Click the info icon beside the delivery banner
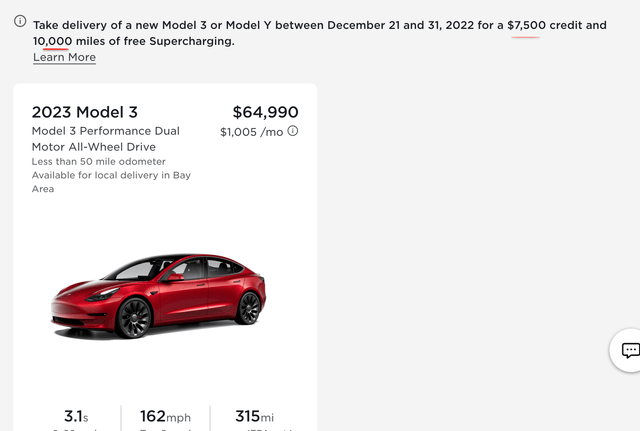 pos(20,22)
